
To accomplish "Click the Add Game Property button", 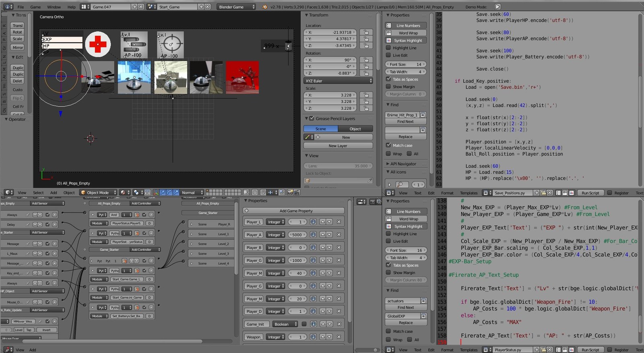I will [293, 211].
